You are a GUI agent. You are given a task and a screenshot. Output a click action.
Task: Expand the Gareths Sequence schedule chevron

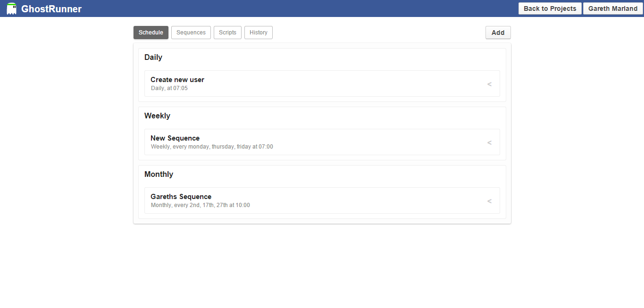click(489, 200)
